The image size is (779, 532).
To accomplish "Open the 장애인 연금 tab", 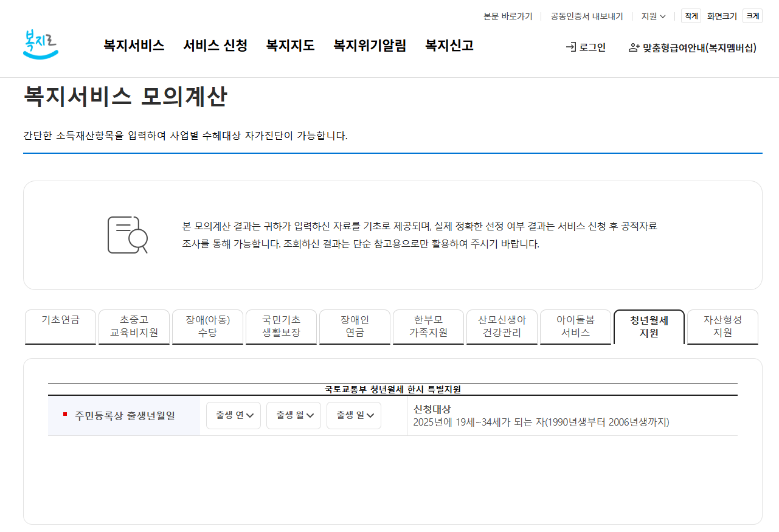I will [355, 326].
